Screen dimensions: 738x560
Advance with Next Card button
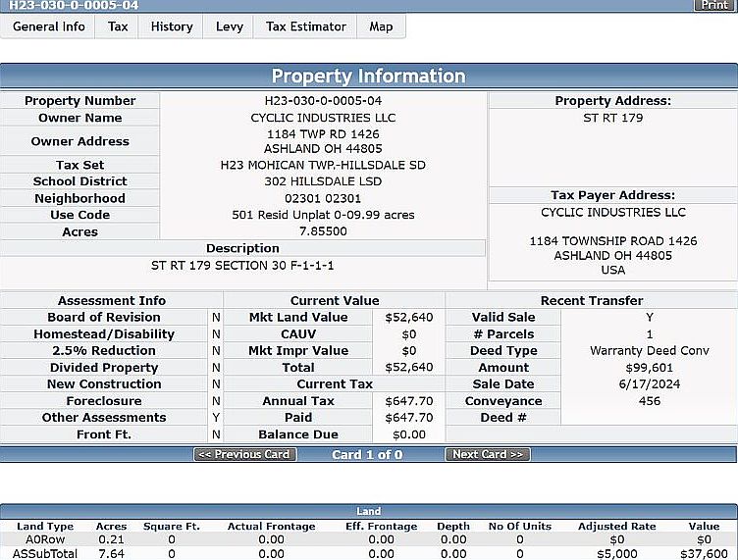[x=488, y=454]
